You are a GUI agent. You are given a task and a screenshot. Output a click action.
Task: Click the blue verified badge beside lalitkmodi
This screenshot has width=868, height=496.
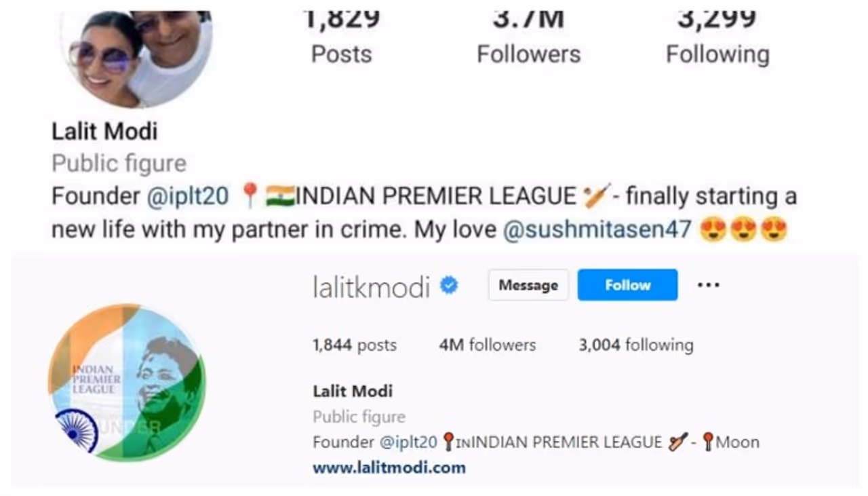tap(448, 286)
